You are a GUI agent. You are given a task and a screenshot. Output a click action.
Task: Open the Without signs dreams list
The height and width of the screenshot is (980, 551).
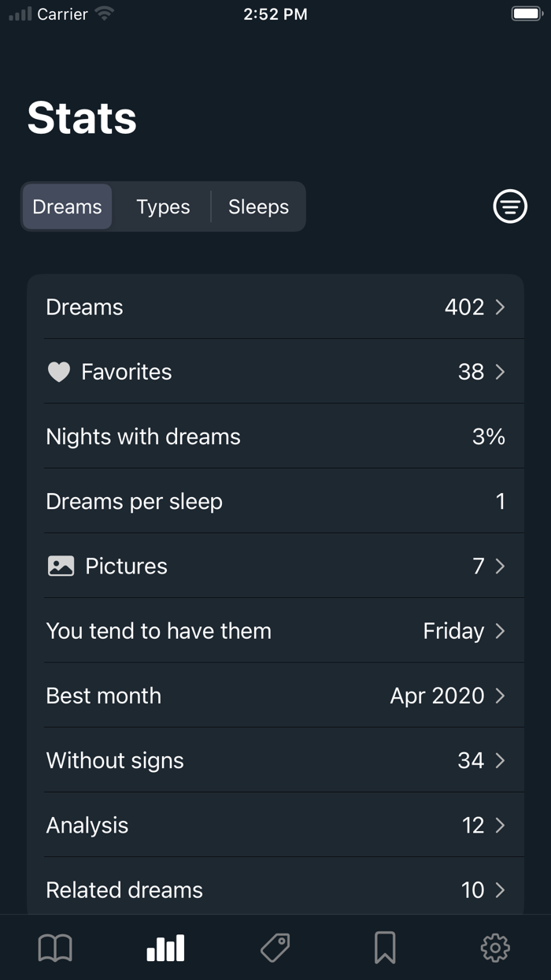pyautogui.click(x=275, y=759)
